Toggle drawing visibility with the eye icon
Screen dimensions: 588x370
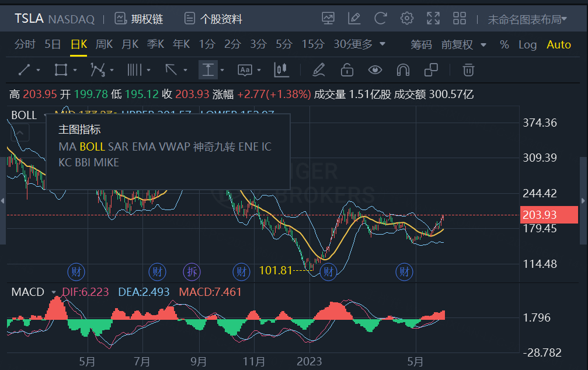375,71
